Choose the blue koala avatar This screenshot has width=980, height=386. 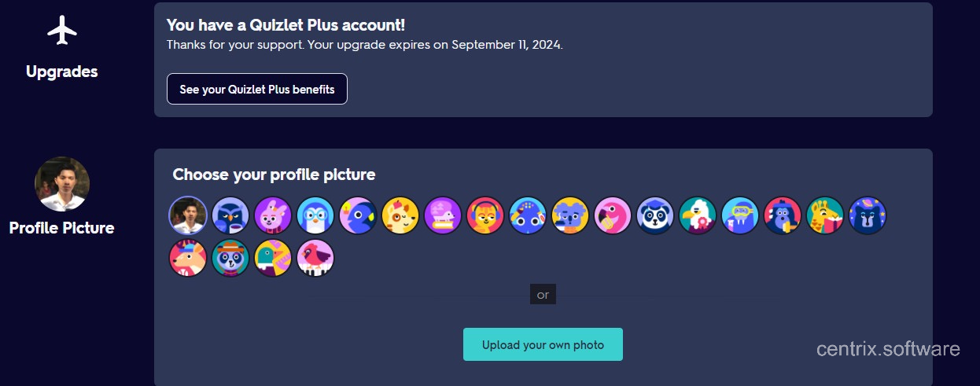[570, 215]
